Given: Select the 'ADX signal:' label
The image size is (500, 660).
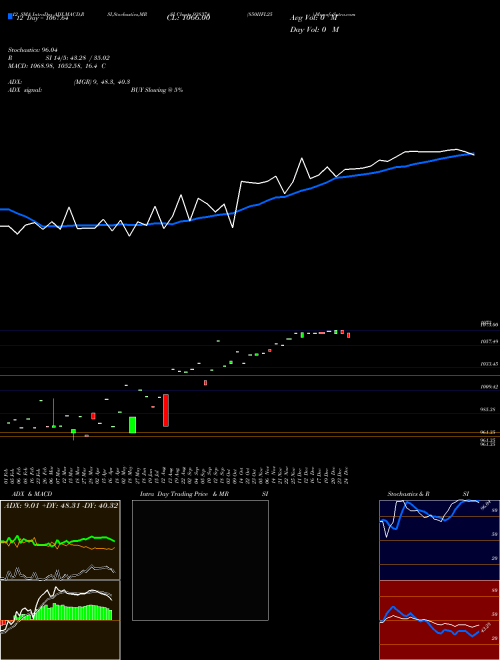Looking at the screenshot, I should coord(24,90).
